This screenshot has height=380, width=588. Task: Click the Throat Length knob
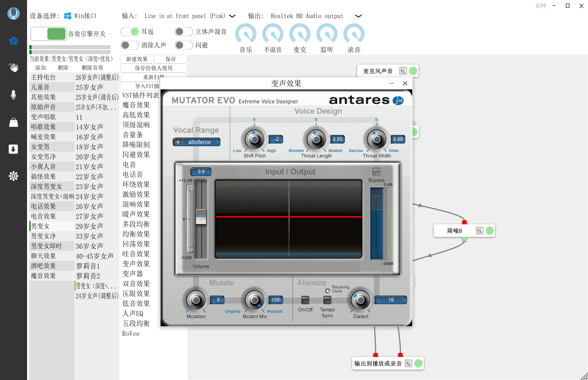(x=316, y=139)
